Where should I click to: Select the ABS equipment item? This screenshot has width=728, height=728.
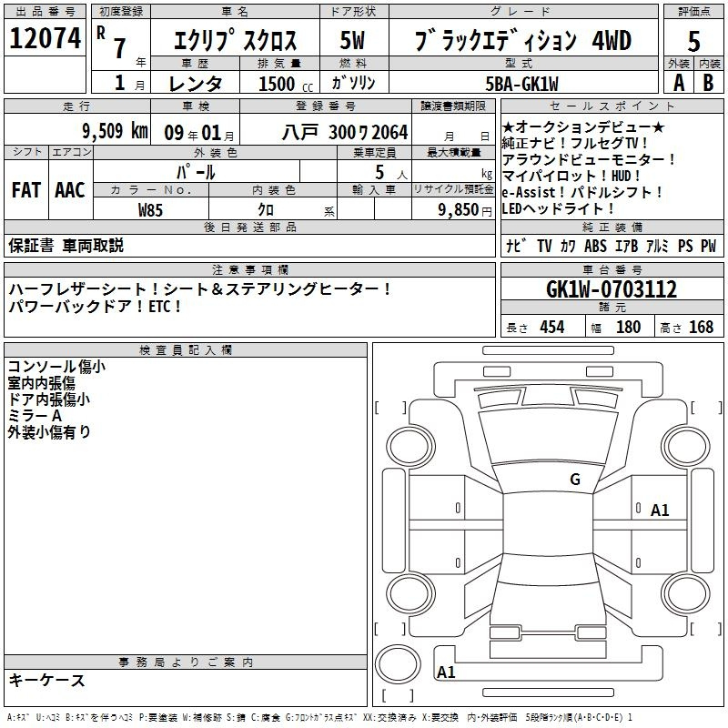tap(595, 247)
